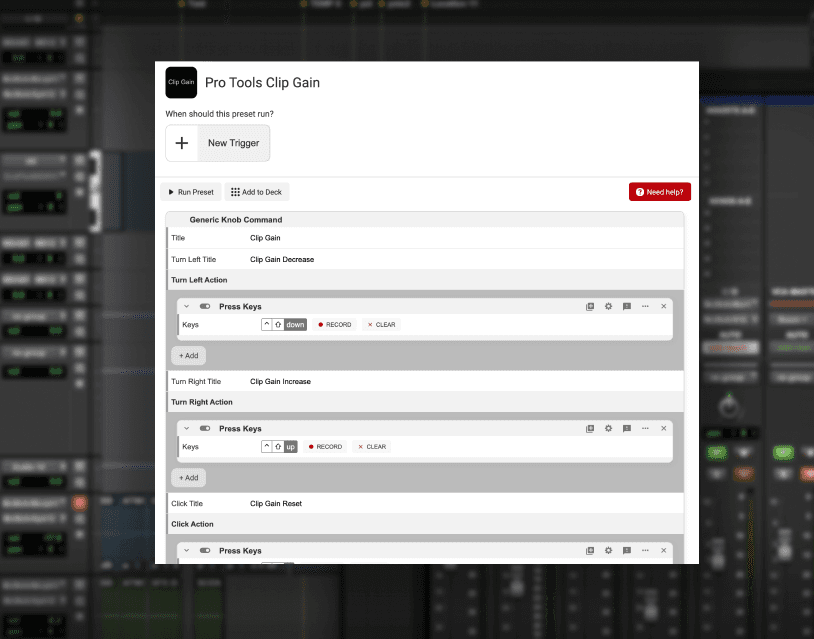Open settings gear of Turn Left Press Keys
Screen dimensions: 814x639
click(608, 306)
